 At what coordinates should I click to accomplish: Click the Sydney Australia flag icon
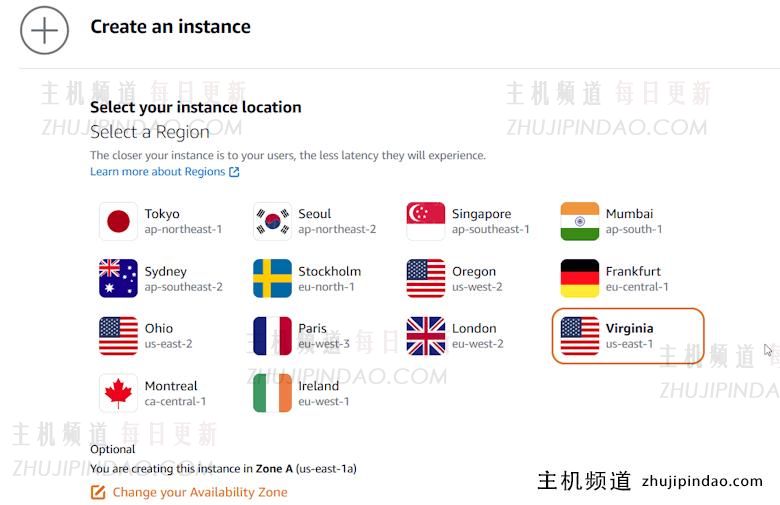118,278
